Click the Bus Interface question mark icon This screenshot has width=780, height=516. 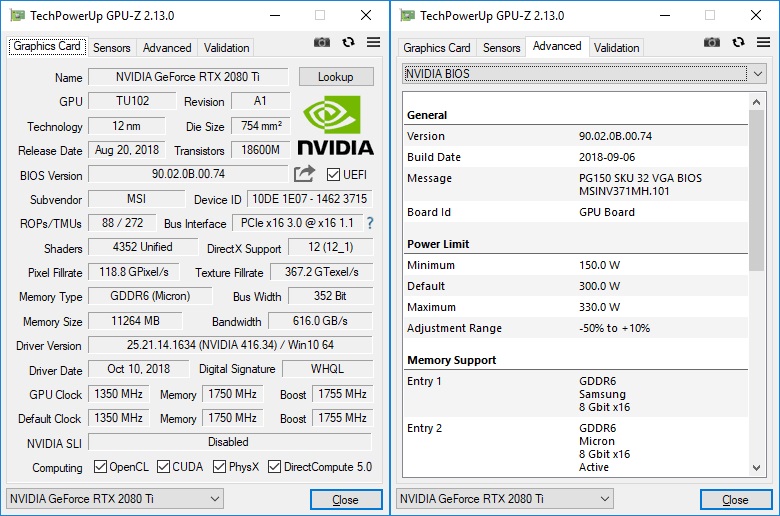[x=370, y=223]
